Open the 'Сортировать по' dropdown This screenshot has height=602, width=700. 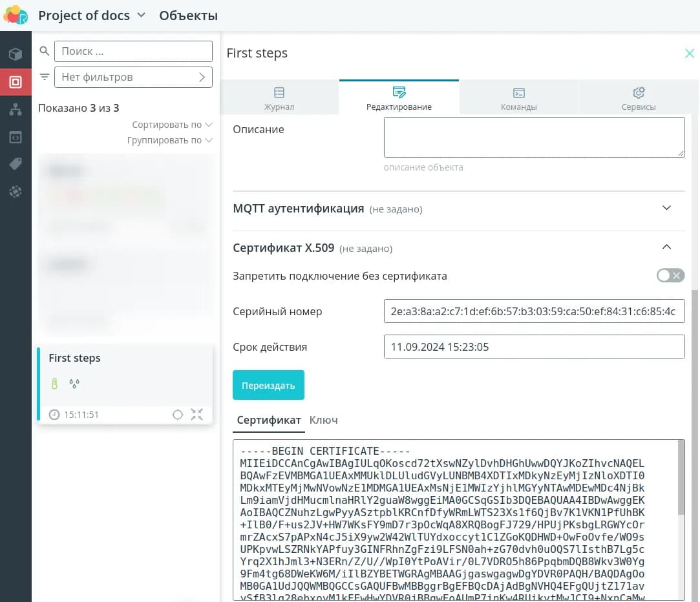point(172,125)
